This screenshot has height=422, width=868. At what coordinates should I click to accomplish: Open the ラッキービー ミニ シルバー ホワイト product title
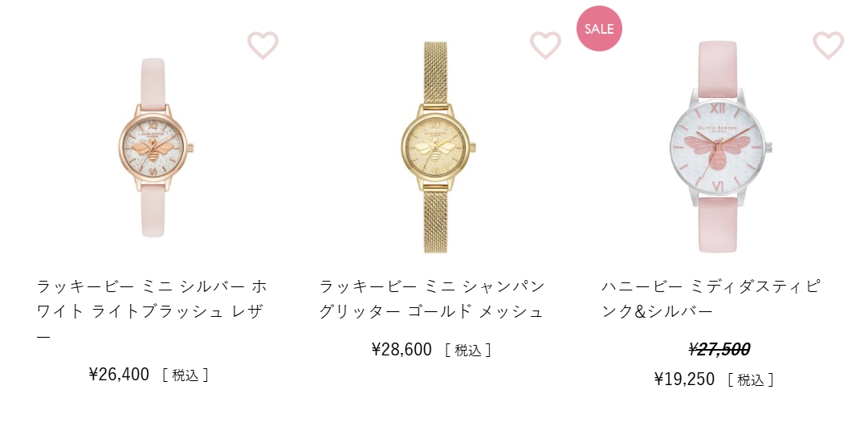pyautogui.click(x=153, y=311)
